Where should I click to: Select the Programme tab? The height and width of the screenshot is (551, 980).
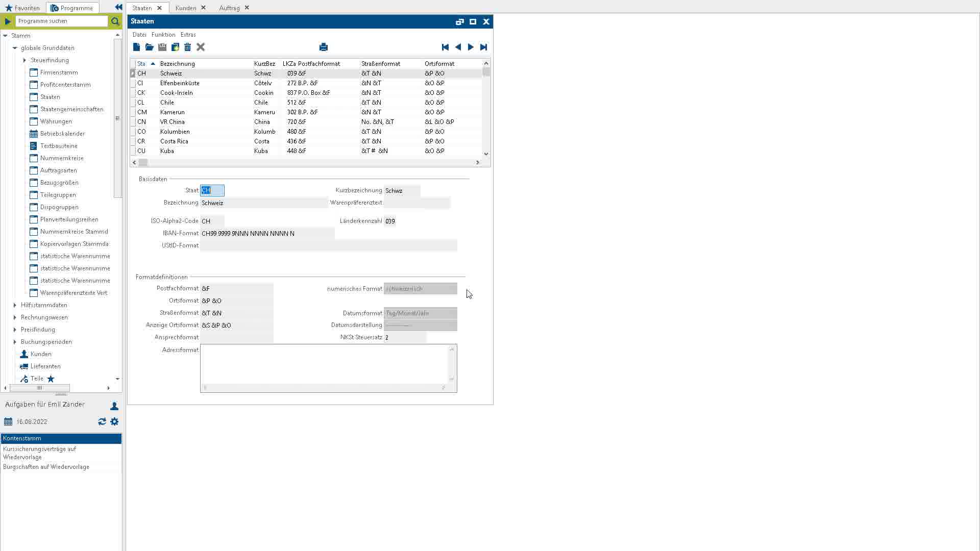(x=72, y=8)
